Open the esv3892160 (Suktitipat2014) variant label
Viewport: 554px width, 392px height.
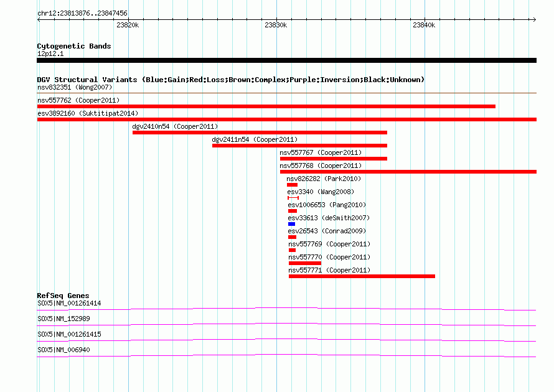(x=88, y=113)
